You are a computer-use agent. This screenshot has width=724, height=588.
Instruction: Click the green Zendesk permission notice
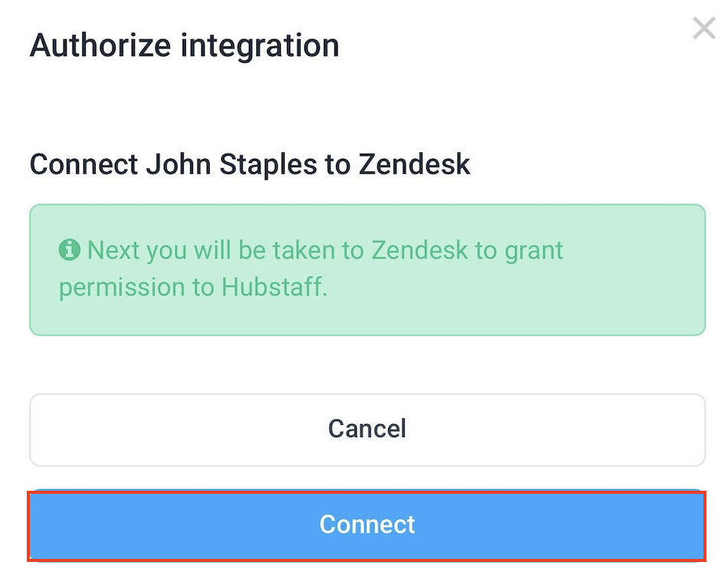pos(367,269)
